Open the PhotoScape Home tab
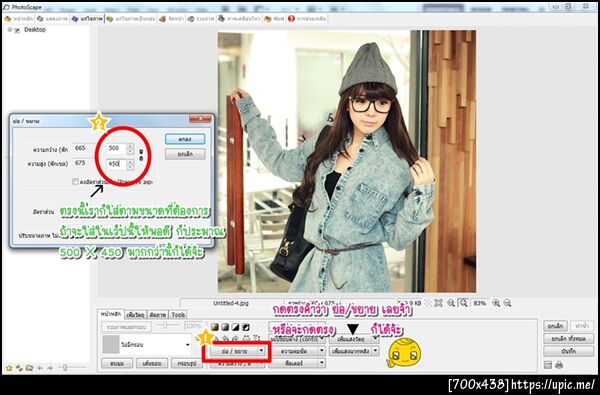This screenshot has width=600, height=395. 19,19
